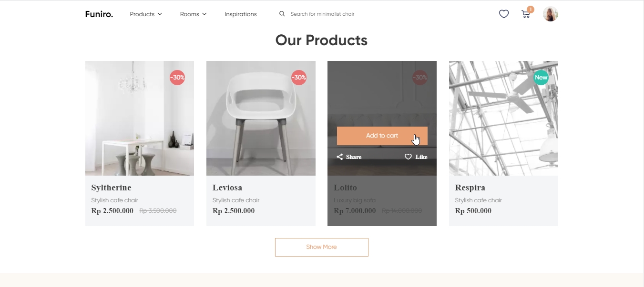Click the search magnifier icon

[x=282, y=14]
